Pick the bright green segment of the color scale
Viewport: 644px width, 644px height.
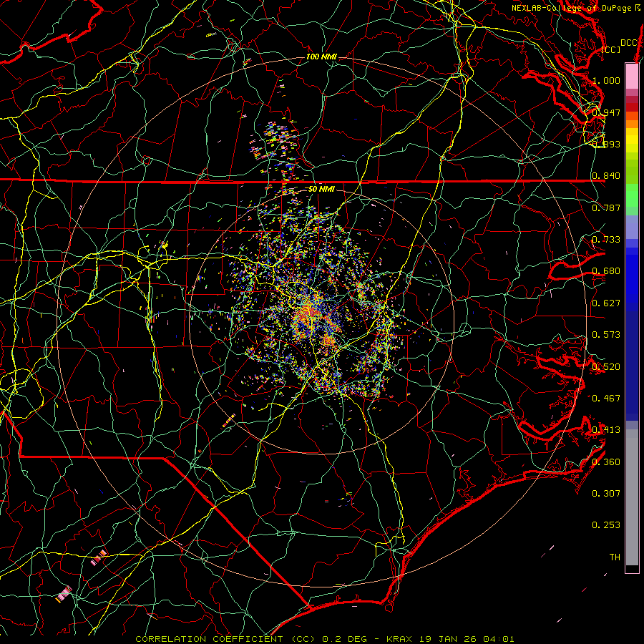tap(632, 195)
